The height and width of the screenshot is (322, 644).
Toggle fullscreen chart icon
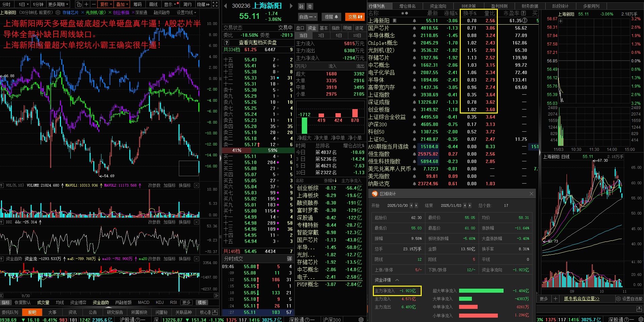click(x=215, y=4)
